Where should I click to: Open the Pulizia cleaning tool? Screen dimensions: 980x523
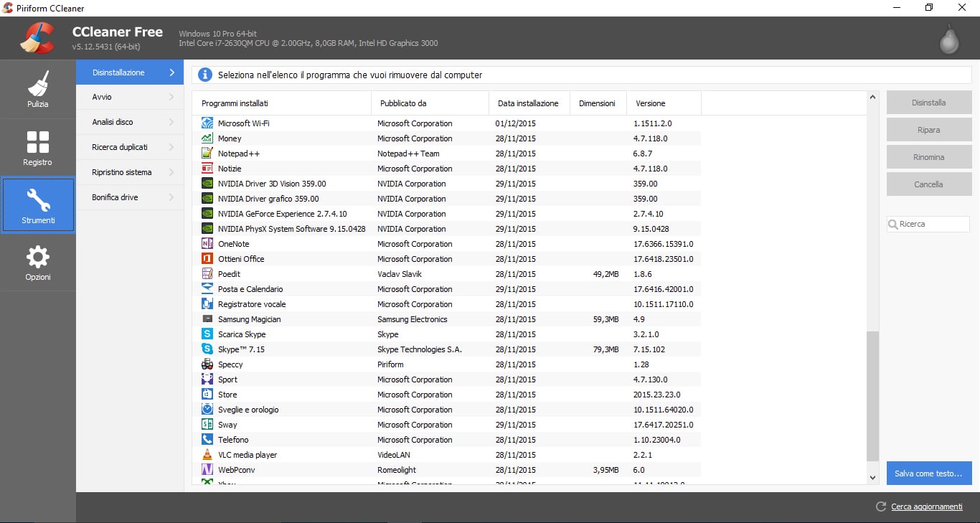[37, 88]
